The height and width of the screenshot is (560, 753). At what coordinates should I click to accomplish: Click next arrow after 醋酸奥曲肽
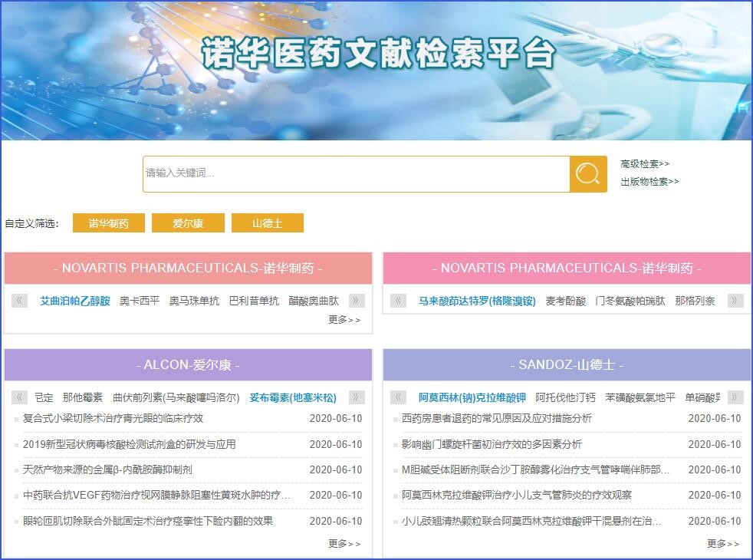click(x=357, y=301)
